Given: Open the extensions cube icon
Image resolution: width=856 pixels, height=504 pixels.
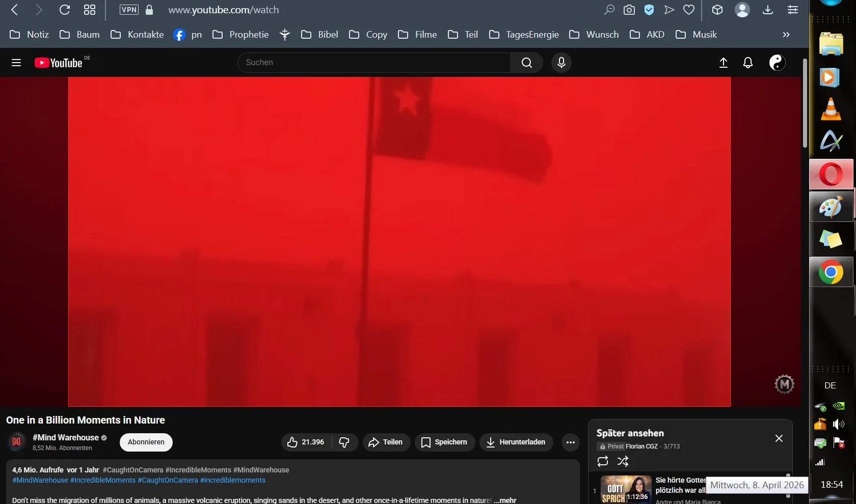Looking at the screenshot, I should coord(717,10).
